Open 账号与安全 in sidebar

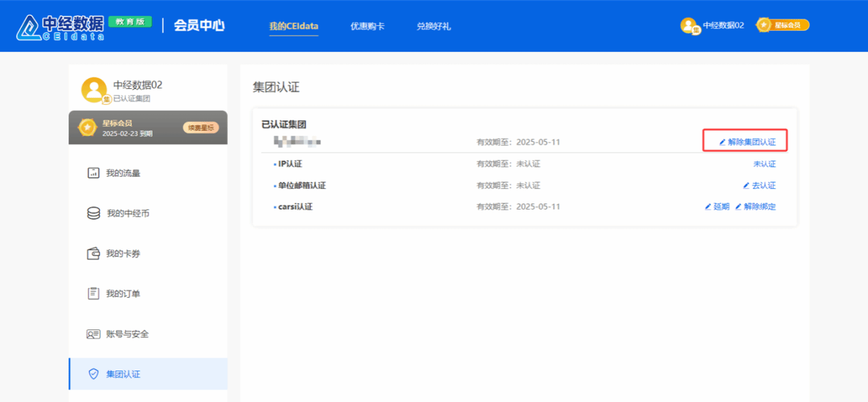(127, 334)
